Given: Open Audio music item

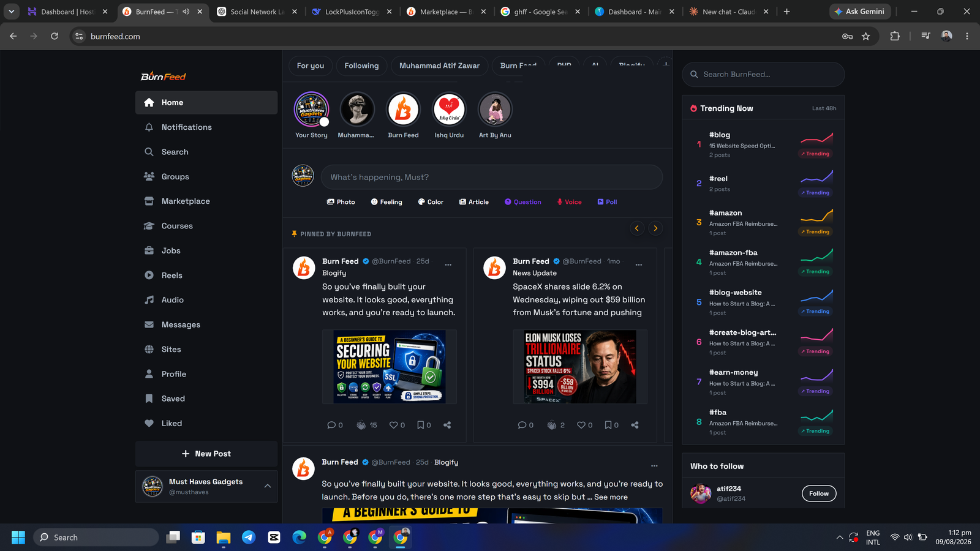Looking at the screenshot, I should (x=206, y=300).
